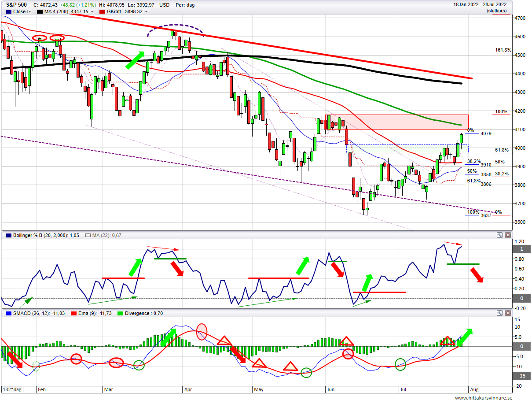Click the Aug label on time axis

[x=474, y=390]
